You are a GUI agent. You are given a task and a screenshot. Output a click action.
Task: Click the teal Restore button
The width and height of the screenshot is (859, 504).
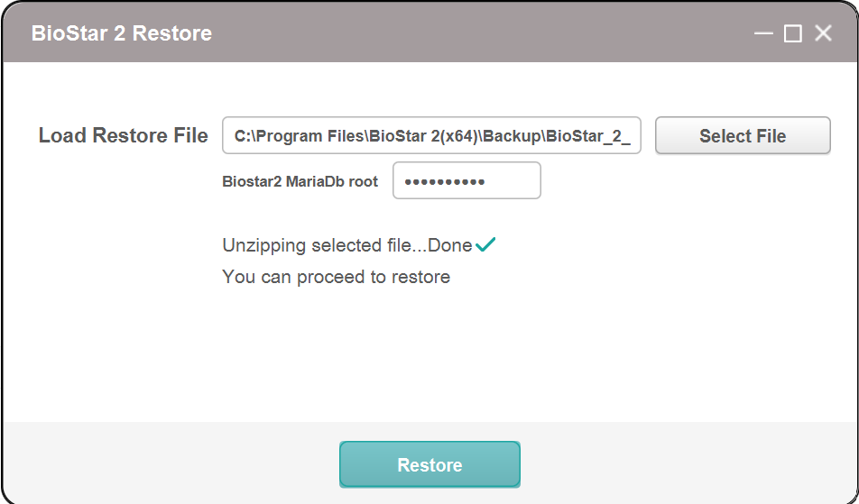pyautogui.click(x=429, y=464)
